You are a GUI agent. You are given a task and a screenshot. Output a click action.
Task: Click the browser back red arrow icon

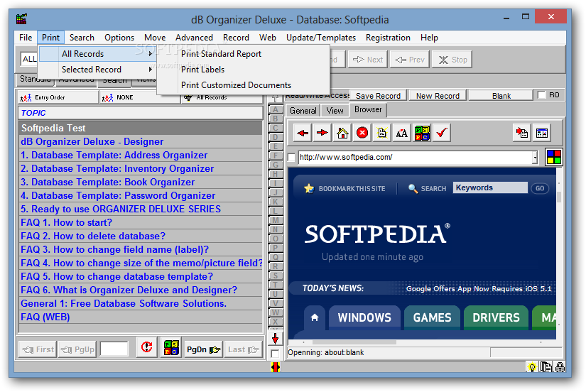(x=303, y=133)
